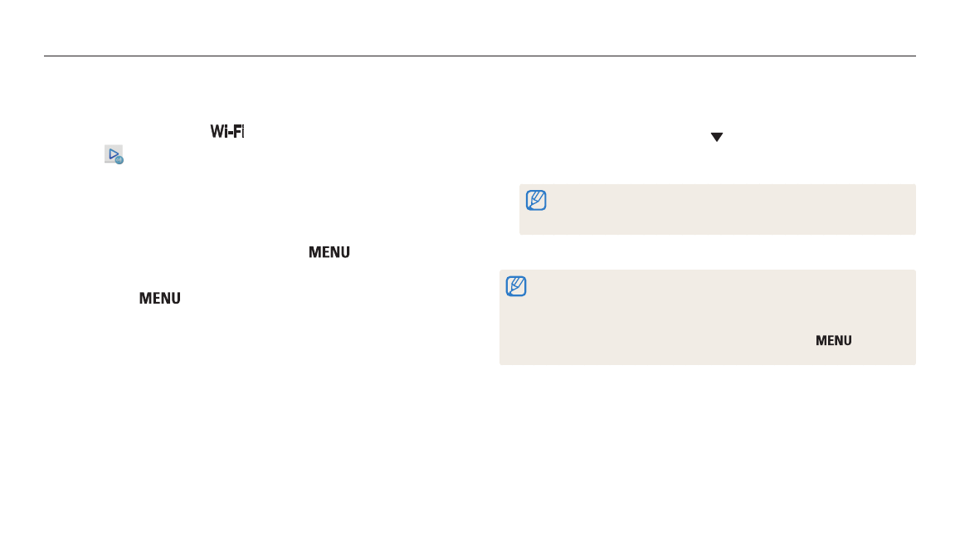Choose the MENU text below the play icon
The width and height of the screenshot is (960, 560).
[x=160, y=298]
